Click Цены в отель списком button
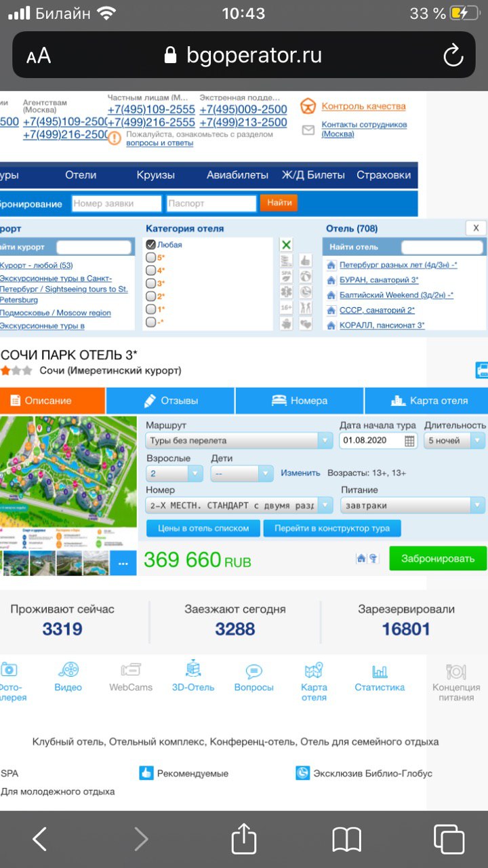Screen dimensions: 488x868 coord(203,528)
